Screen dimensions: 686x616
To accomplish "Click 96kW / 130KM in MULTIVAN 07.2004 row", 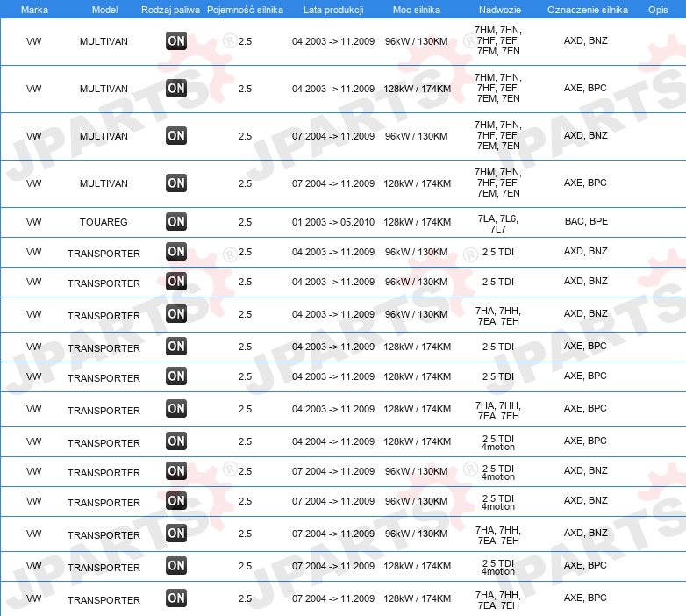I will pyautogui.click(x=416, y=136).
